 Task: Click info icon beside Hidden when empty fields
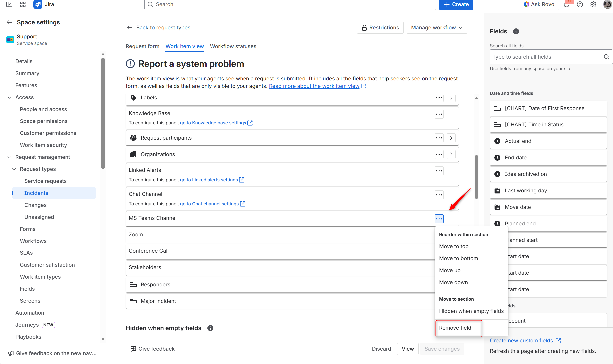point(210,328)
